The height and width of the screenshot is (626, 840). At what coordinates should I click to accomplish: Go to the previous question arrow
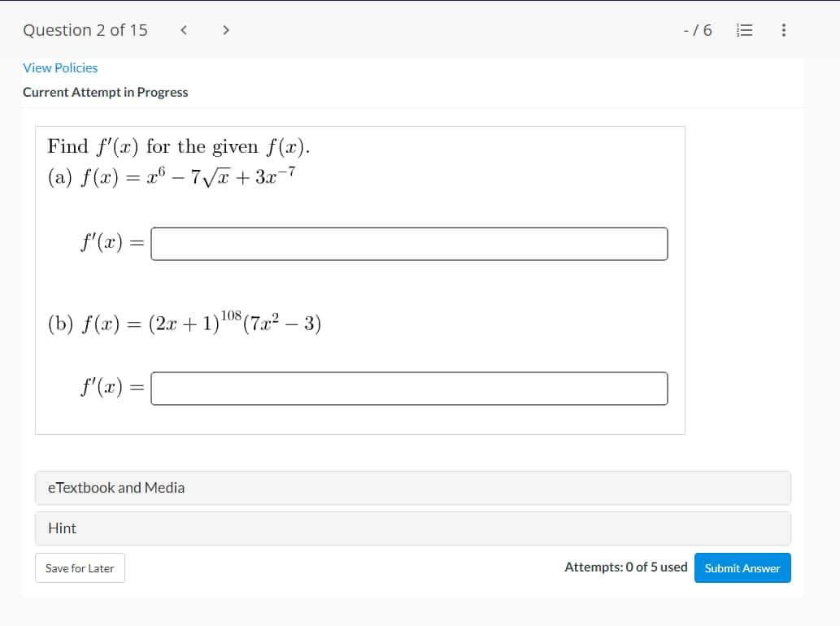[x=183, y=30]
